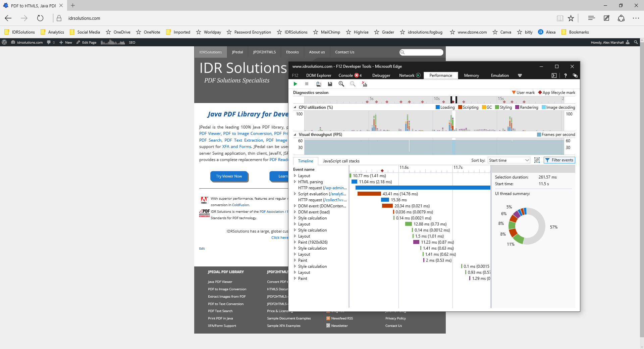Toggle grouping top-level events by frames
The image size is (644, 349).
point(537,160)
